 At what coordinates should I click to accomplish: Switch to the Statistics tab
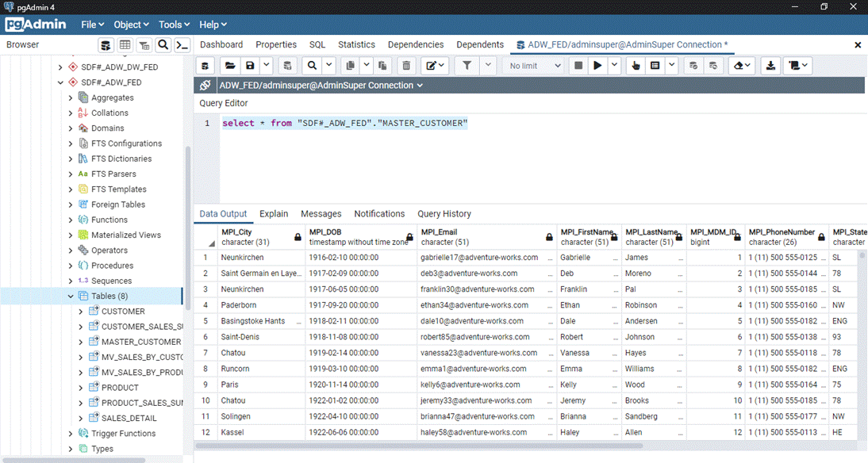pos(356,45)
